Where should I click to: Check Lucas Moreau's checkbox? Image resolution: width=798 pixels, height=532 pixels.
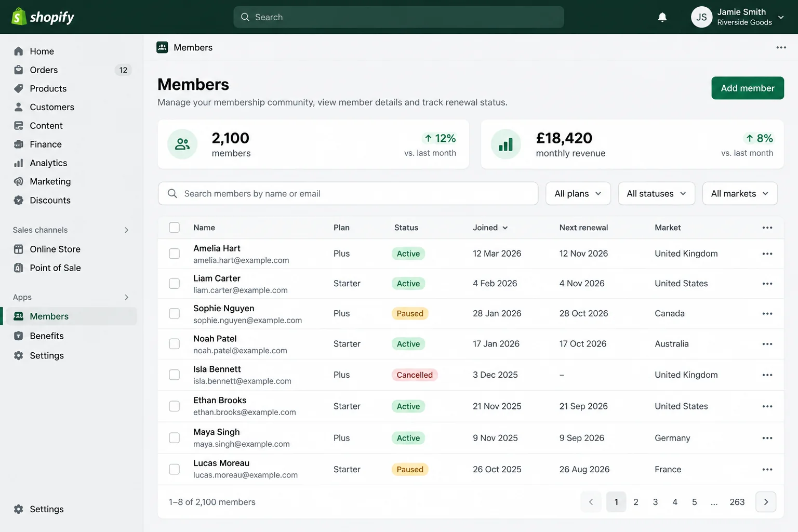click(x=175, y=469)
